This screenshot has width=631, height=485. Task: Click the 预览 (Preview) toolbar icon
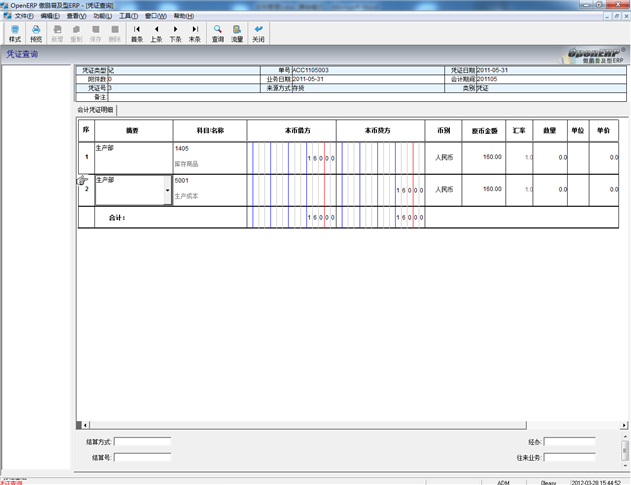point(36,33)
